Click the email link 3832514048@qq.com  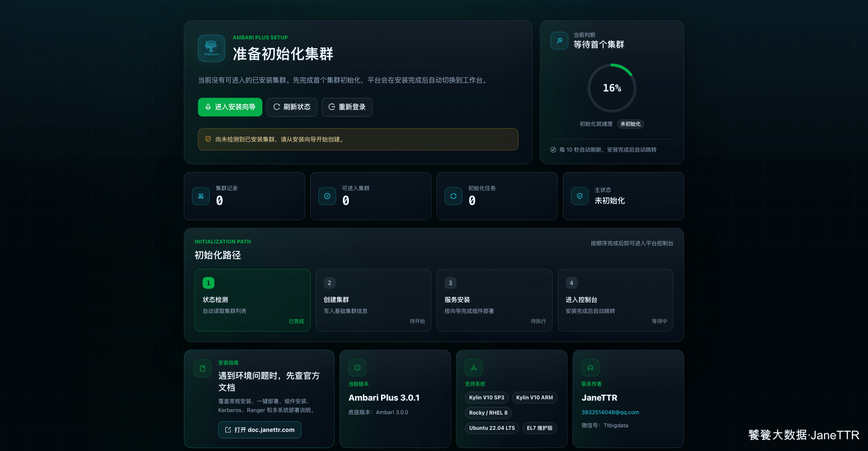(610, 412)
